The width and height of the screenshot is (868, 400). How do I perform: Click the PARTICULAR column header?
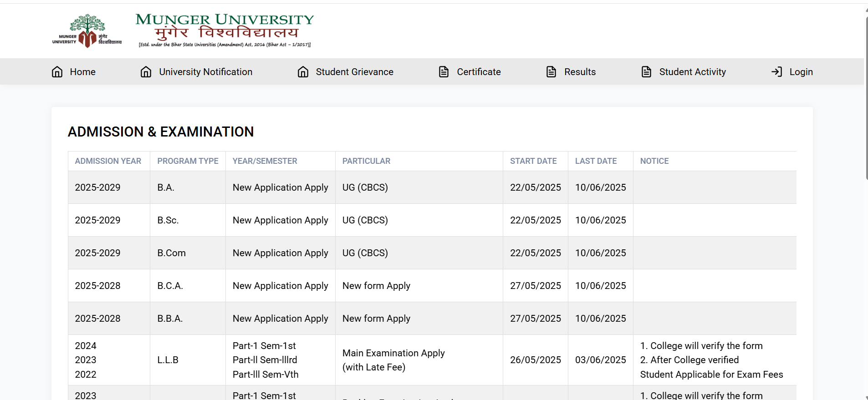click(367, 161)
